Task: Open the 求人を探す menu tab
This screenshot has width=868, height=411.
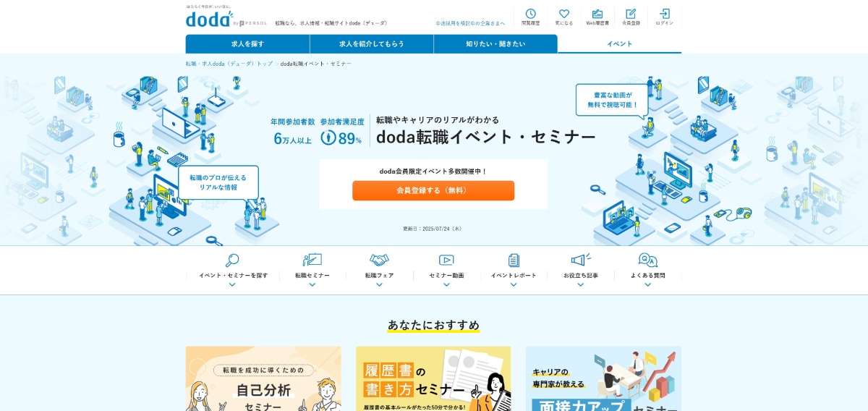Action: tap(247, 43)
